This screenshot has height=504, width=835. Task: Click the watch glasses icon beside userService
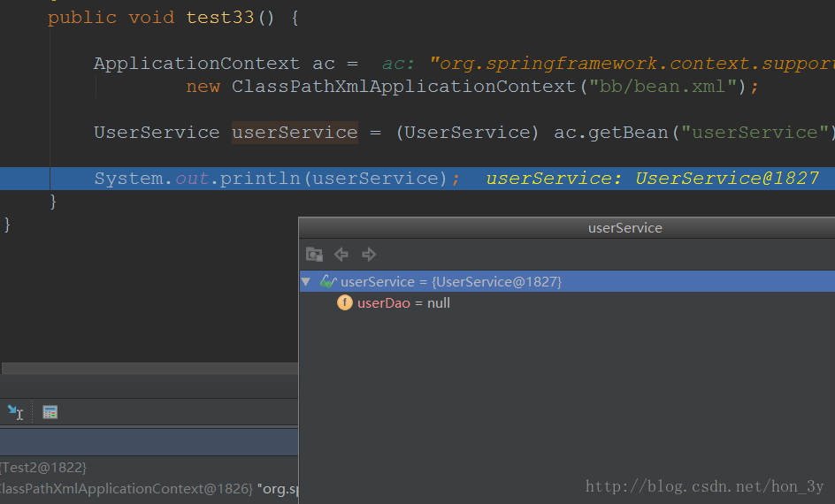click(328, 281)
